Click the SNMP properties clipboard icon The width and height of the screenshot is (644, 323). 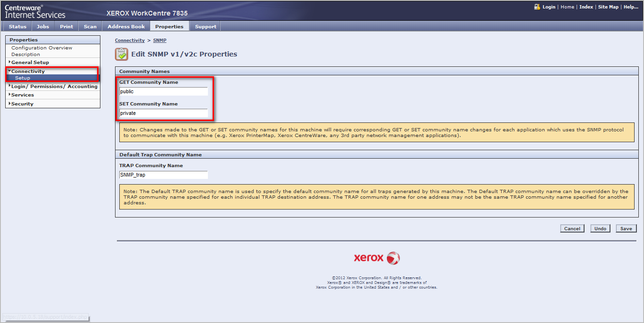(122, 54)
